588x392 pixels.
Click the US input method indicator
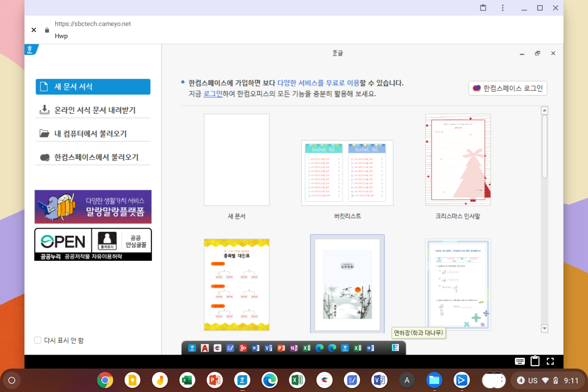[x=533, y=381]
